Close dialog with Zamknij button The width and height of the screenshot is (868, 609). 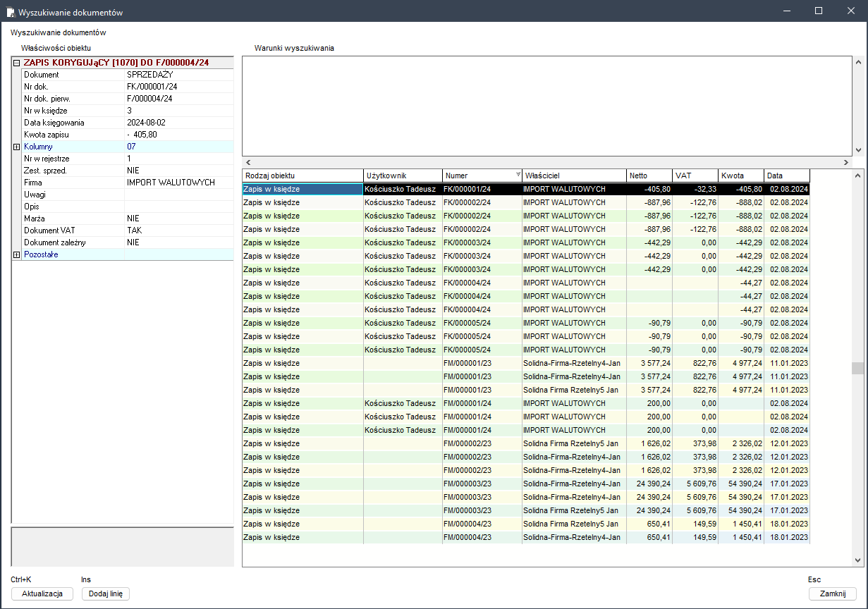coord(833,593)
